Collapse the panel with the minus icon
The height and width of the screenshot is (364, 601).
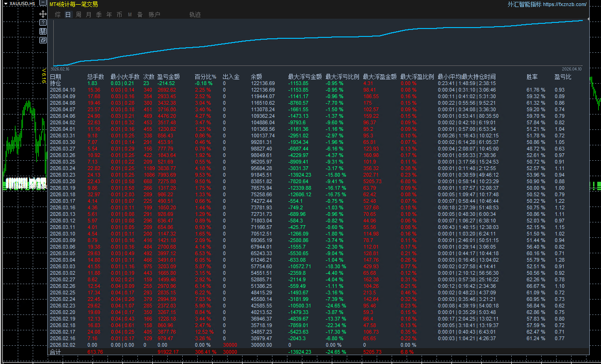(43, 4)
